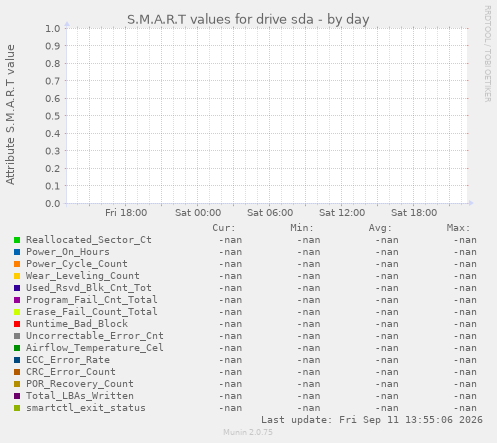Select the Program_Fail_Cnt_Total legend label
This screenshot has height=443, width=497.
tap(92, 300)
